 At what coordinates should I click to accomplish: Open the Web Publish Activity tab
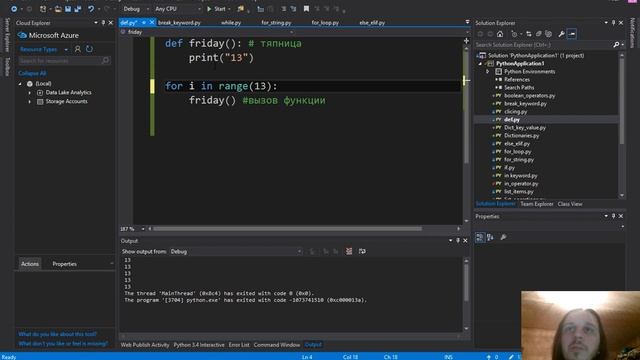(145, 345)
